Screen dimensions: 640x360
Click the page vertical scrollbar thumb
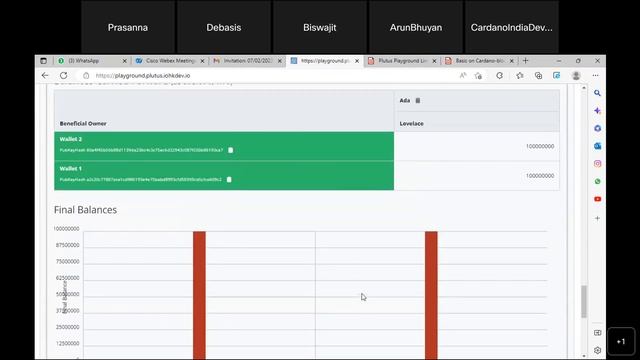tap(584, 301)
